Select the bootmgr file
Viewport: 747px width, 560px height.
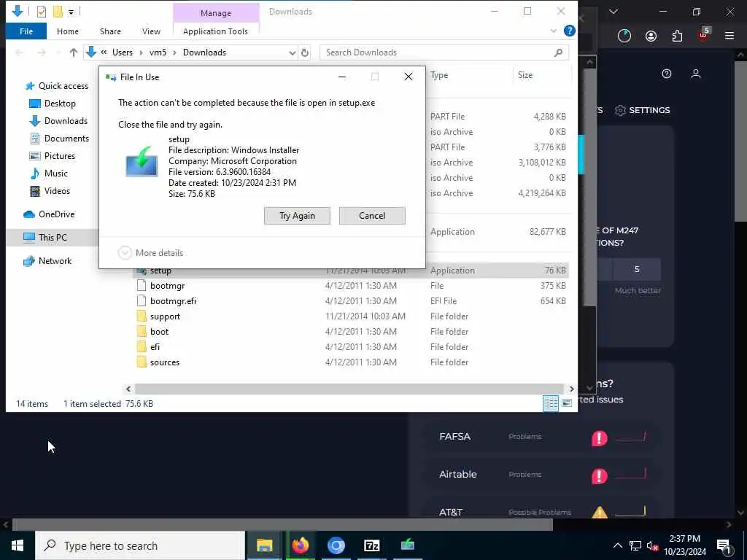pyautogui.click(x=167, y=286)
